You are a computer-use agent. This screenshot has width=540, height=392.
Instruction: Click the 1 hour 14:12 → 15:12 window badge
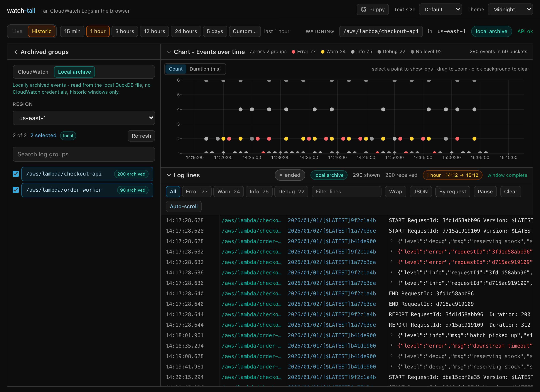coord(452,175)
